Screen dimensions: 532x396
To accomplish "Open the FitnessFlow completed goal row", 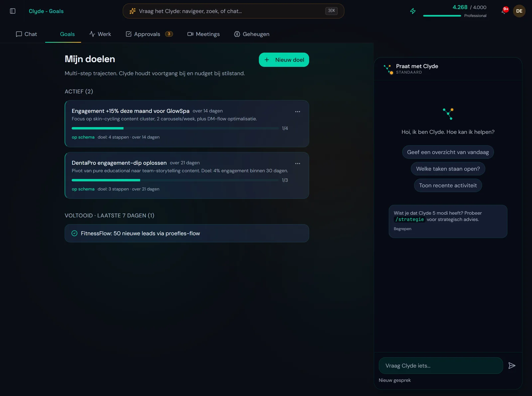I will (x=187, y=233).
